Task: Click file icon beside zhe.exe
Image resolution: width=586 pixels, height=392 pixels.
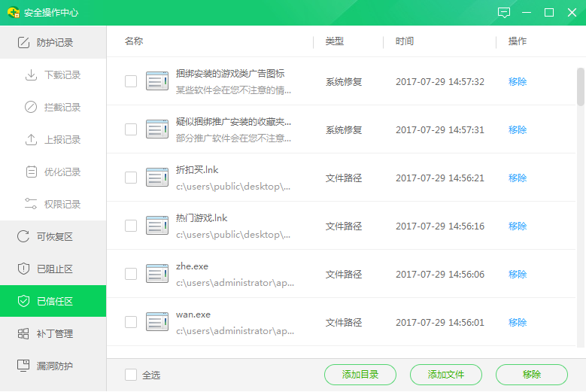Action: pyautogui.click(x=157, y=274)
